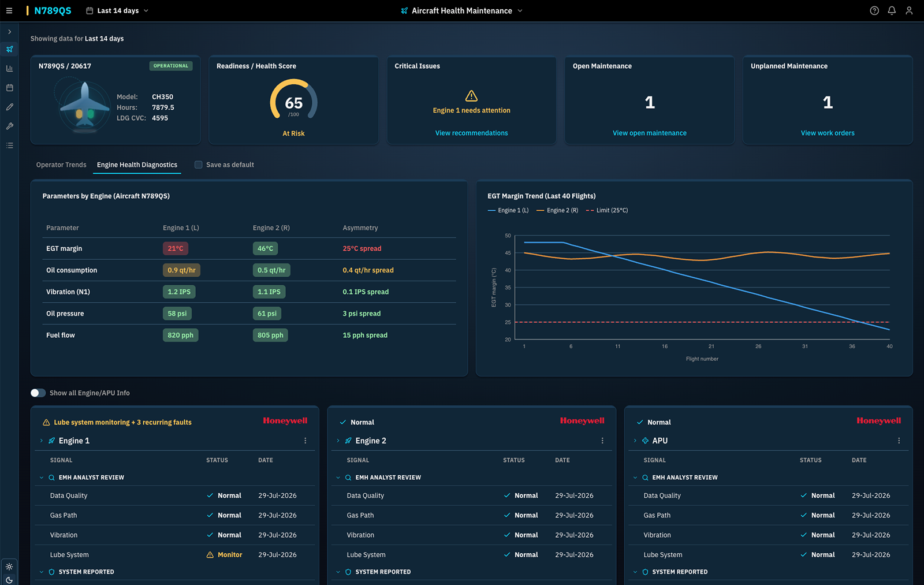Image resolution: width=924 pixels, height=585 pixels.
Task: Open View work orders link
Action: coord(828,133)
